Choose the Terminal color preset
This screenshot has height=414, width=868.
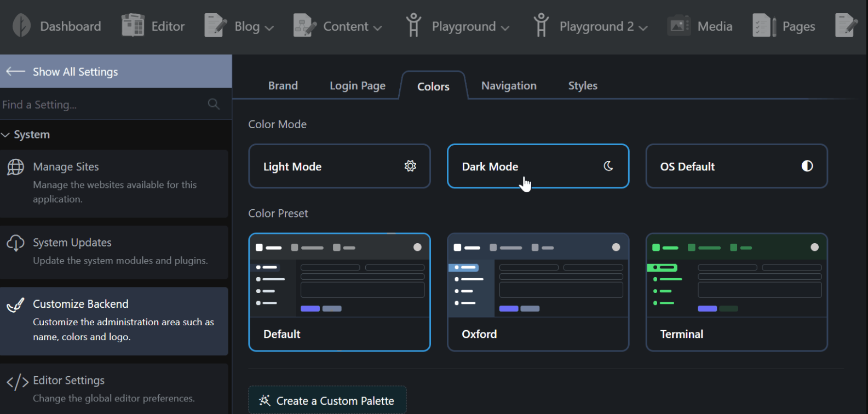(737, 292)
